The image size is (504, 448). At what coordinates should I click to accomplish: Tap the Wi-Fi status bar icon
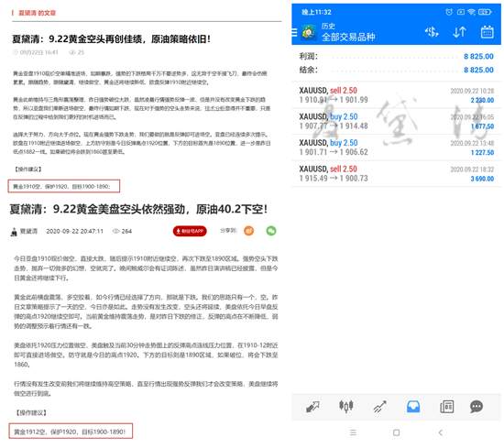tap(471, 12)
